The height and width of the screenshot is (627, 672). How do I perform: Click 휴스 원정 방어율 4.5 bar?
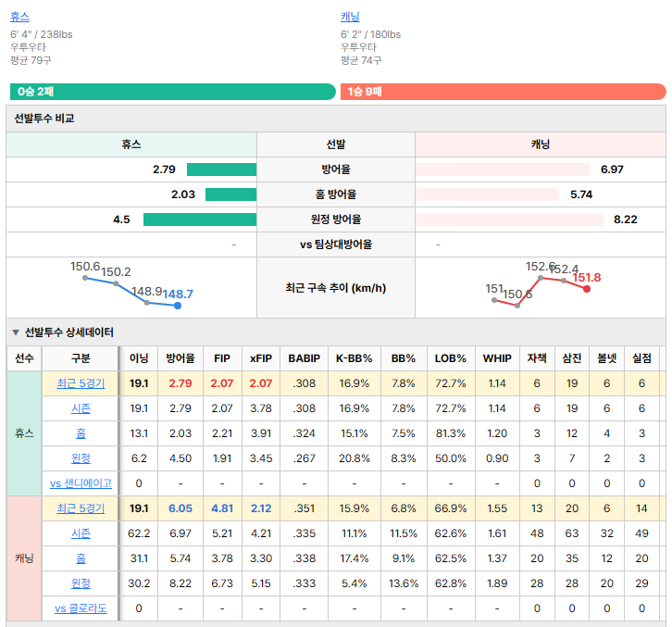pyautogui.click(x=200, y=219)
